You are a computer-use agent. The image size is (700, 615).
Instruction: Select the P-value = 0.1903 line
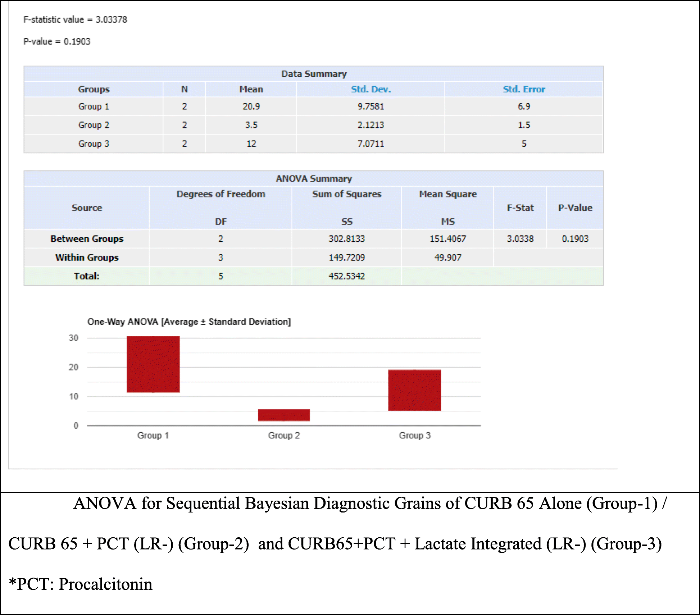point(57,41)
